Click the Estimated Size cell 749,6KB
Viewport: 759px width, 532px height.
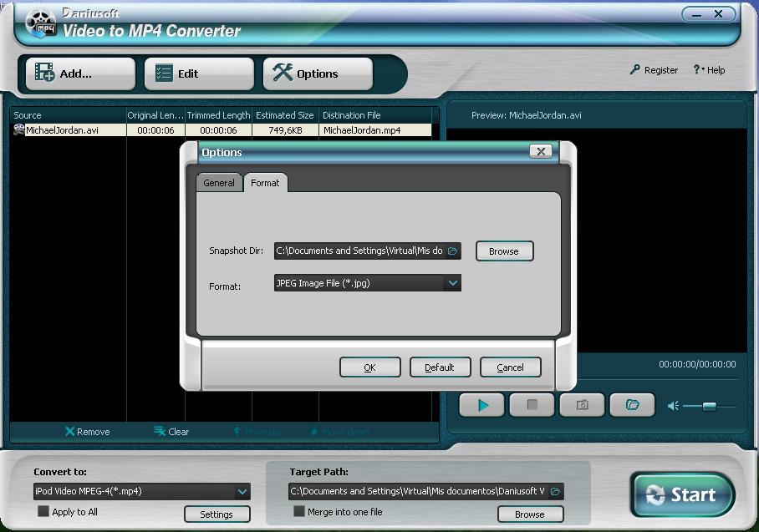click(x=285, y=130)
